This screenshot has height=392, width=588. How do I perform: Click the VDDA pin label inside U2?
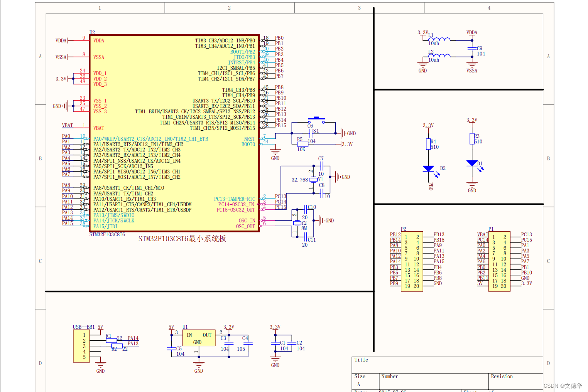[99, 40]
